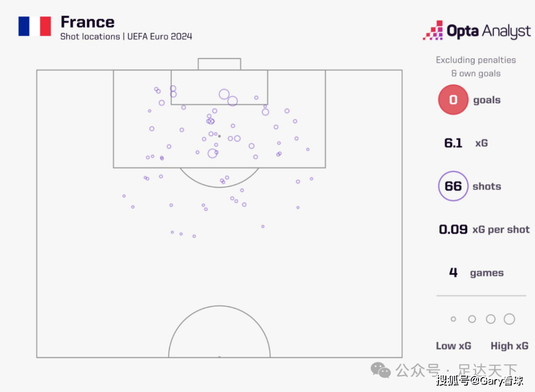Click the Excluding penalties & own goals note
The image size is (535, 392).
point(476,67)
